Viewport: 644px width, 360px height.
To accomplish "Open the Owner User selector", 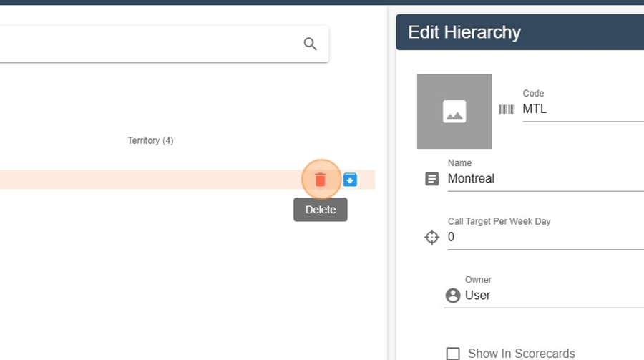I will tap(544, 296).
